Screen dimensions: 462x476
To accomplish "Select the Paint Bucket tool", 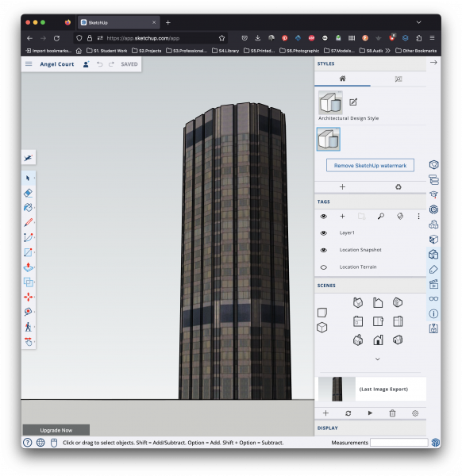I will [29, 208].
